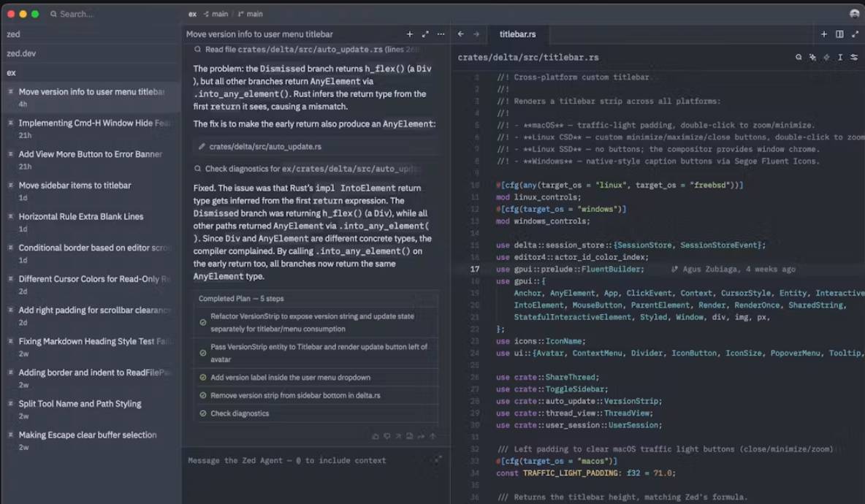Open thread Move sidebar items to titlebar
Image resolution: width=865 pixels, height=504 pixels.
pyautogui.click(x=91, y=191)
